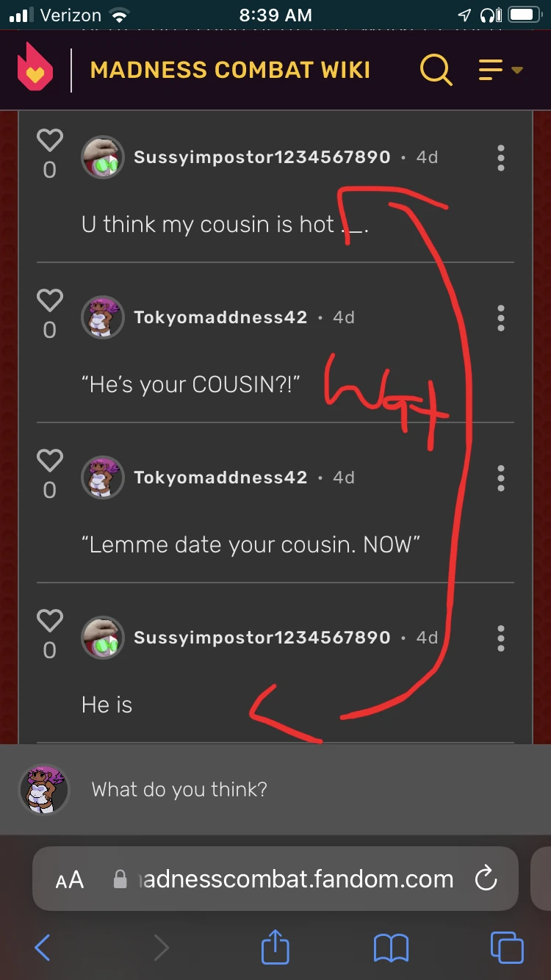This screenshot has width=551, height=980.
Task: Go back with Safari's back arrow
Action: [x=43, y=948]
